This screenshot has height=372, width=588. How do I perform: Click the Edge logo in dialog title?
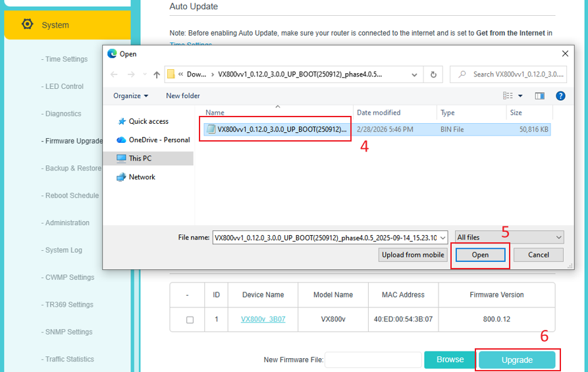[112, 53]
